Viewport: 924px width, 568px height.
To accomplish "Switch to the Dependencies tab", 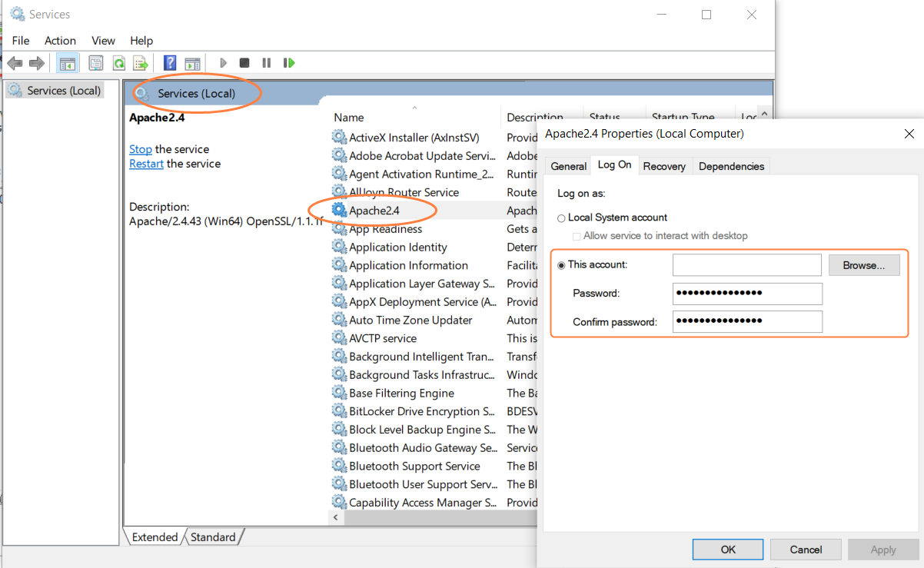I will [x=731, y=166].
